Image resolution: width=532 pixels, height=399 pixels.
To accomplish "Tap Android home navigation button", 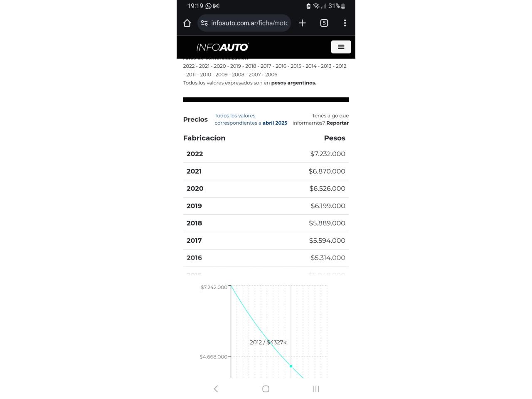I will 266,389.
